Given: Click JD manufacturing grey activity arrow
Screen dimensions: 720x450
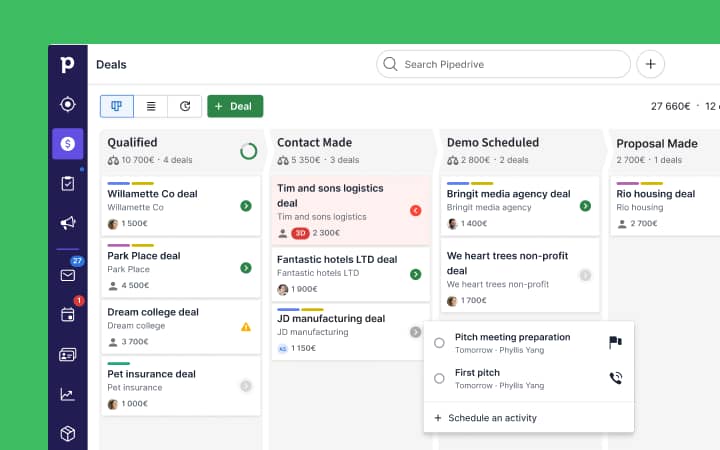Looking at the screenshot, I should [416, 332].
